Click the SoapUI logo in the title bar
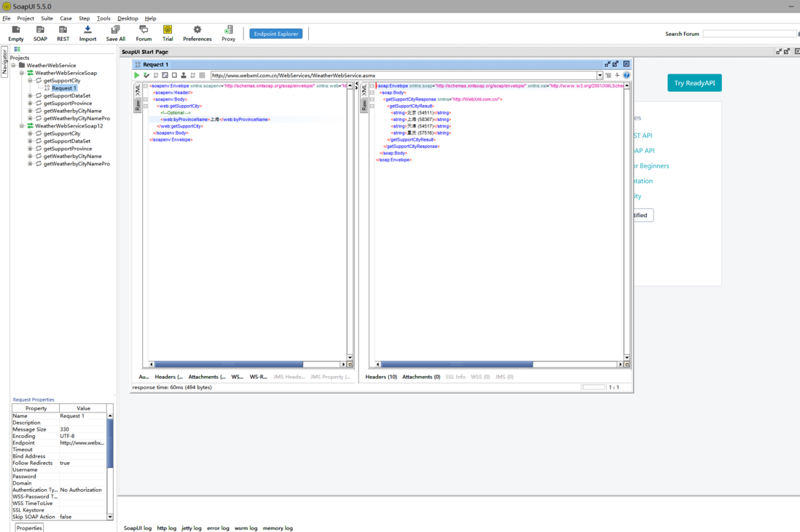The image size is (800, 532). coord(7,7)
